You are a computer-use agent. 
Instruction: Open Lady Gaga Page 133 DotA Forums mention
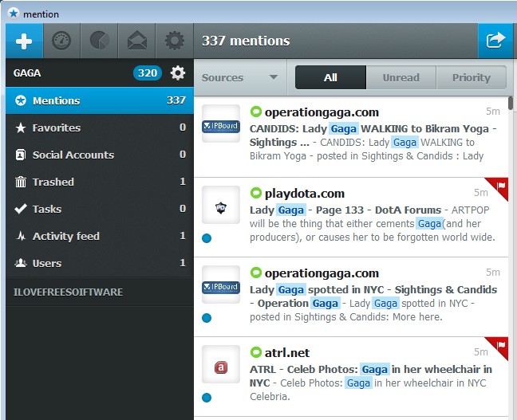(x=351, y=218)
